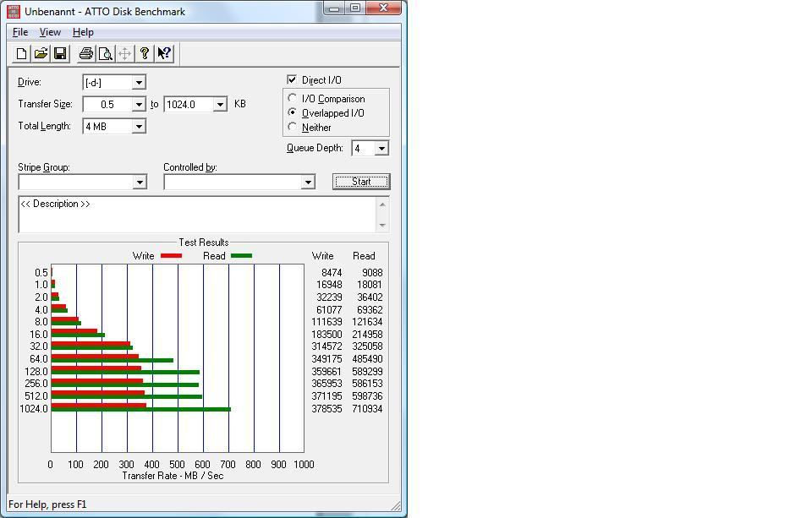The width and height of the screenshot is (812, 518).
Task: Expand the Stripe Group dropdown
Action: click(140, 183)
